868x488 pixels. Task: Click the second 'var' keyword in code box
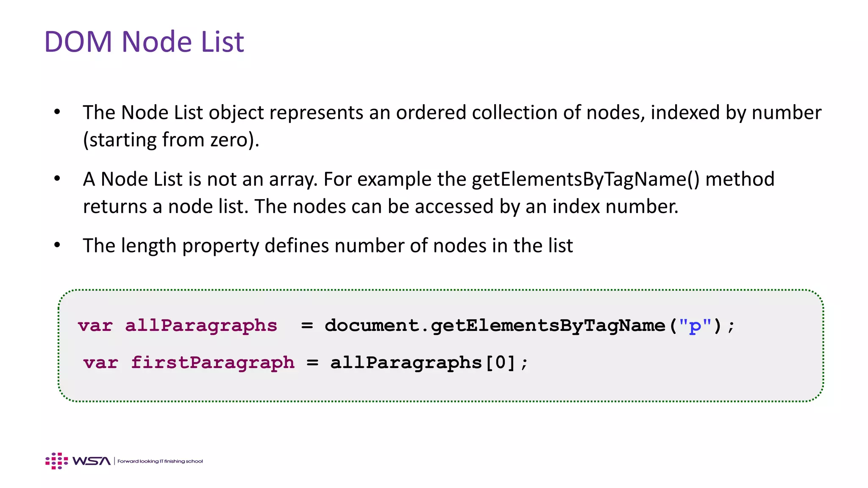101,363
